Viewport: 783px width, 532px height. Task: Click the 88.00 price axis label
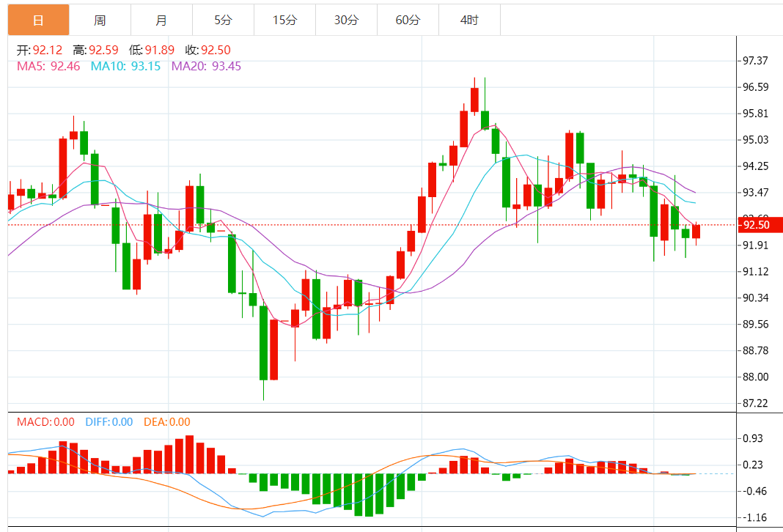[755, 377]
